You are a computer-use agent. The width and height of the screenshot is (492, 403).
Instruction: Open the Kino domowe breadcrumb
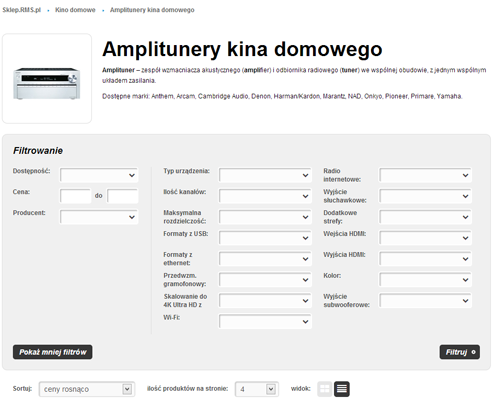pos(75,10)
